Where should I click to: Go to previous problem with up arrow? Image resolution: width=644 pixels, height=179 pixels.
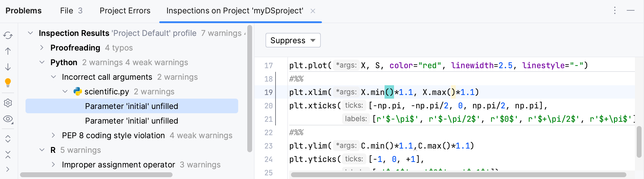pos(8,51)
